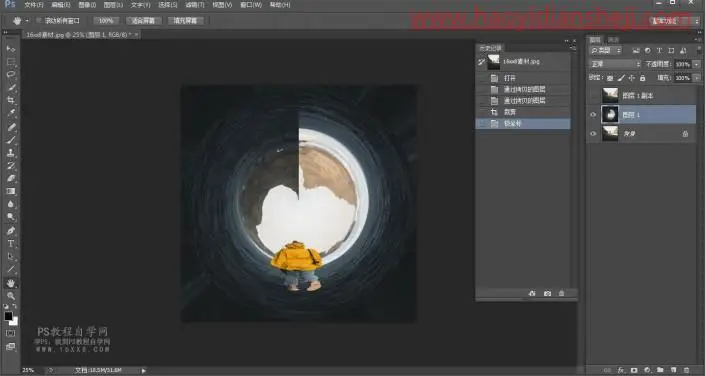705x376 pixels.
Task: Reset default foreground and background colors
Action: tap(6, 306)
